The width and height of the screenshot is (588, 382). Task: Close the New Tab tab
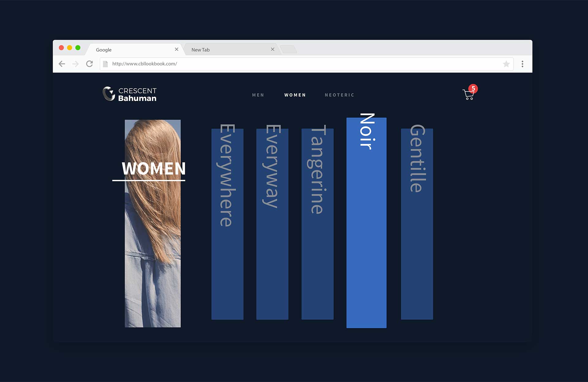point(272,49)
